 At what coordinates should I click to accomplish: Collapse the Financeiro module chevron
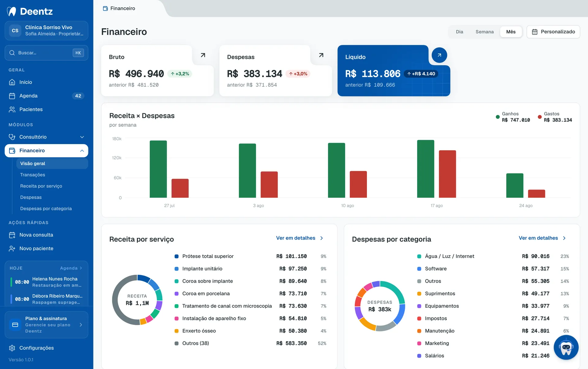[x=82, y=151]
